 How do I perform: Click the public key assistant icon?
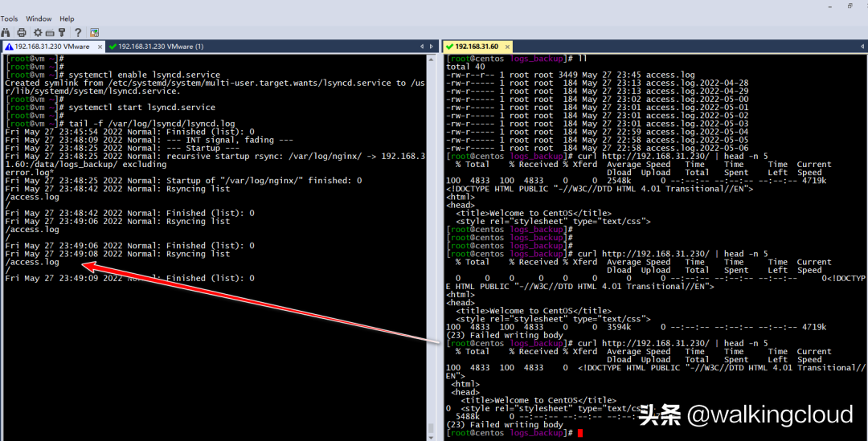63,33
